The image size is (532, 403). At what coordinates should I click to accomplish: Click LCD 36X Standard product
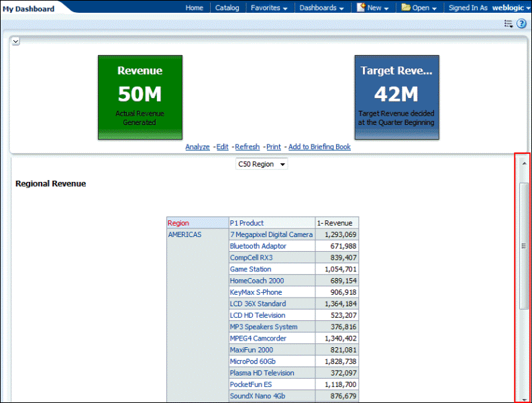coord(258,304)
